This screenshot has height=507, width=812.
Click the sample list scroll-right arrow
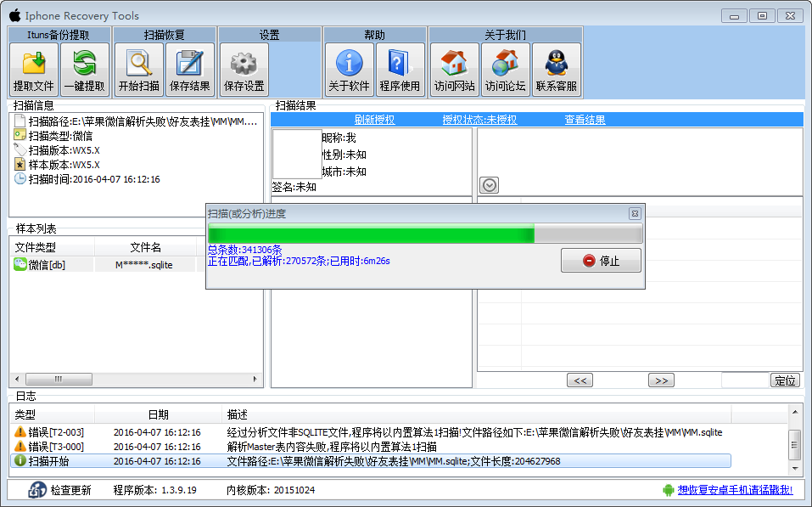[x=255, y=379]
